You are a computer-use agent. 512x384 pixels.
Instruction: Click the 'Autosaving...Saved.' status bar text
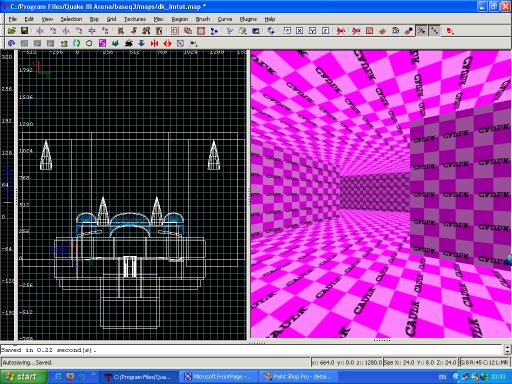click(27, 362)
